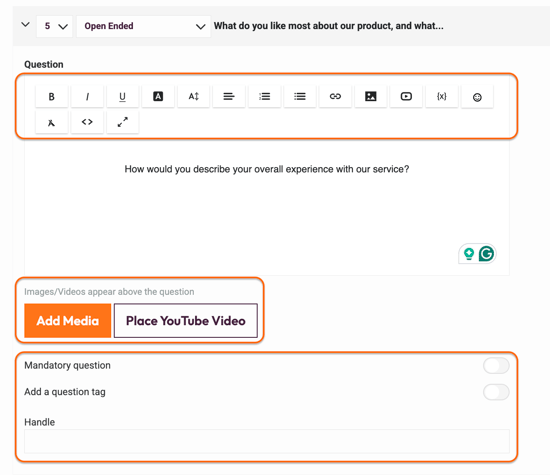550x475 pixels.
Task: Clear text formatting
Action: click(52, 122)
